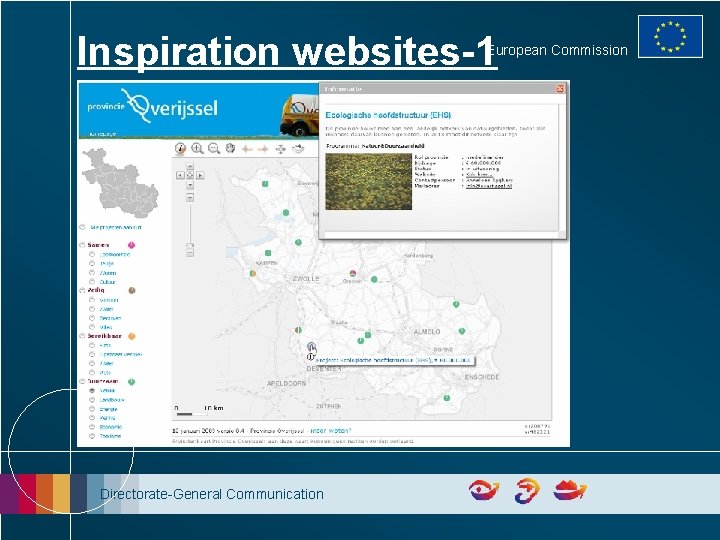Image resolution: width=720 pixels, height=540 pixels.
Task: Click the brown Veilig category icon
Action: pos(132,290)
